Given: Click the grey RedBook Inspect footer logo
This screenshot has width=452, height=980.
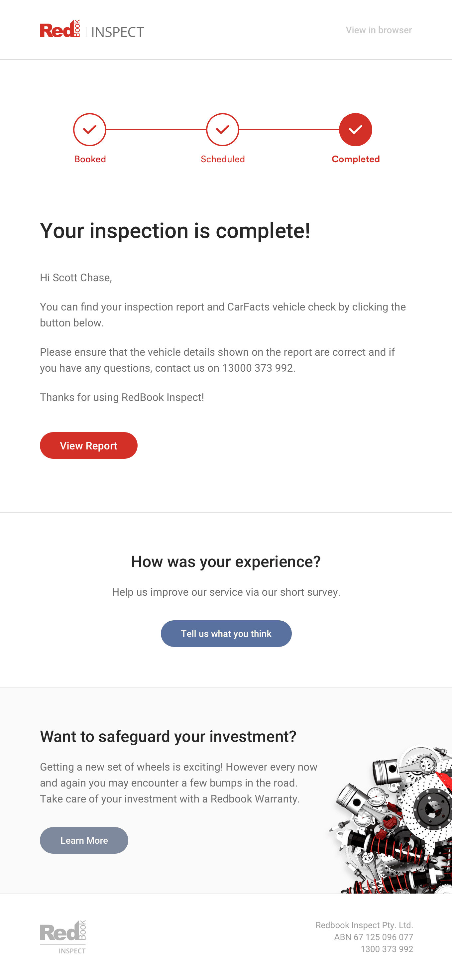Looking at the screenshot, I should [x=63, y=937].
